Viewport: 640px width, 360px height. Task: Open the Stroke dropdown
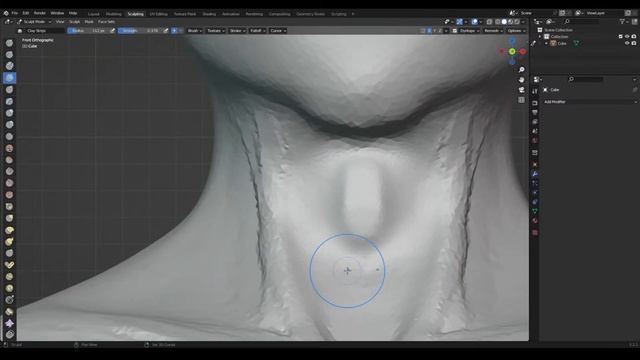[x=237, y=31]
